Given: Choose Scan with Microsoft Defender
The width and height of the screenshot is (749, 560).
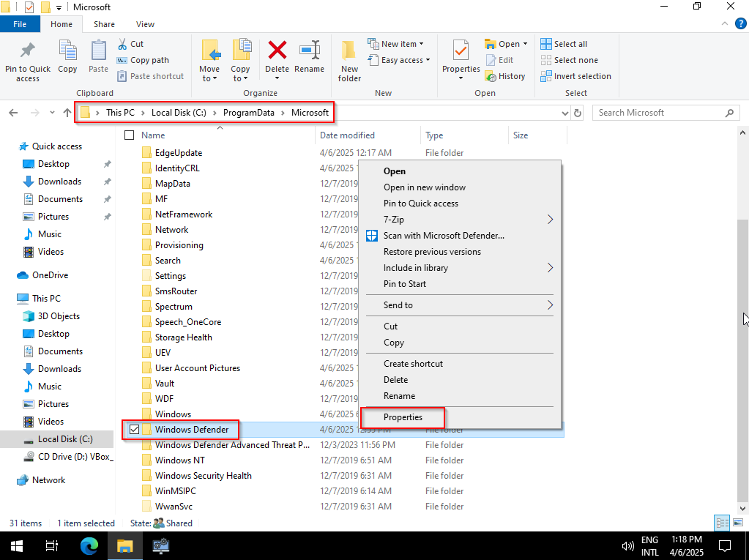Looking at the screenshot, I should (x=443, y=236).
